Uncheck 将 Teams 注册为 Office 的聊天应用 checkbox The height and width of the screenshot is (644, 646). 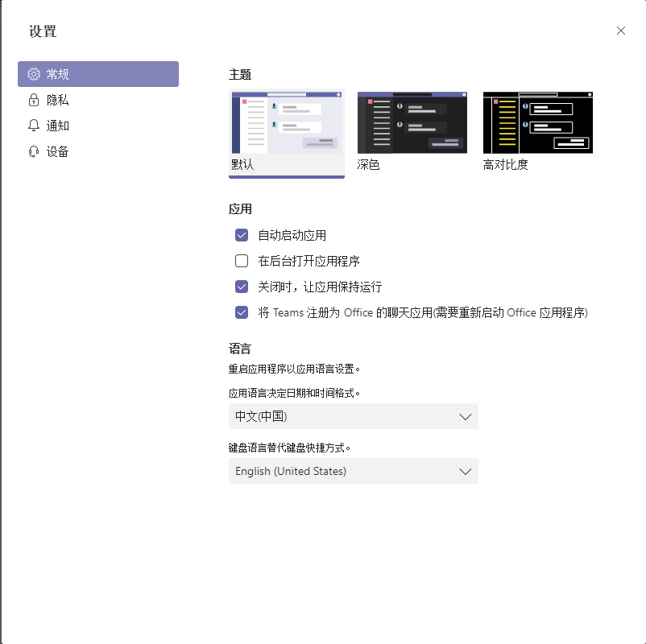[x=242, y=312]
